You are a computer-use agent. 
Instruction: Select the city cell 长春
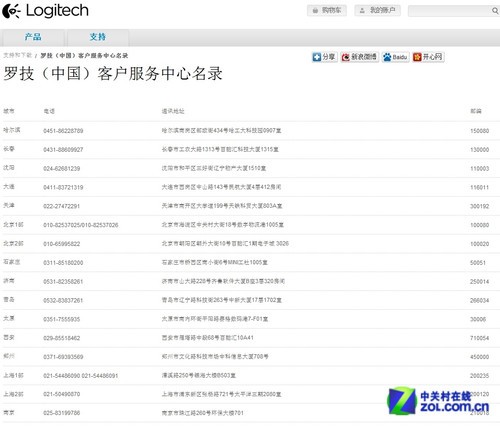pos(9,149)
